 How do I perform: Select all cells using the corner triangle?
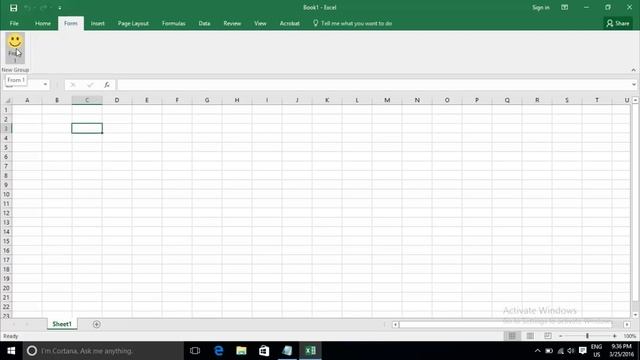[7, 100]
